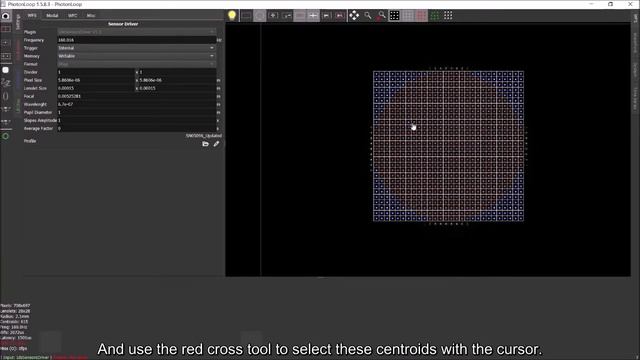
Task: Select the red cross tool
Action: tap(340, 16)
